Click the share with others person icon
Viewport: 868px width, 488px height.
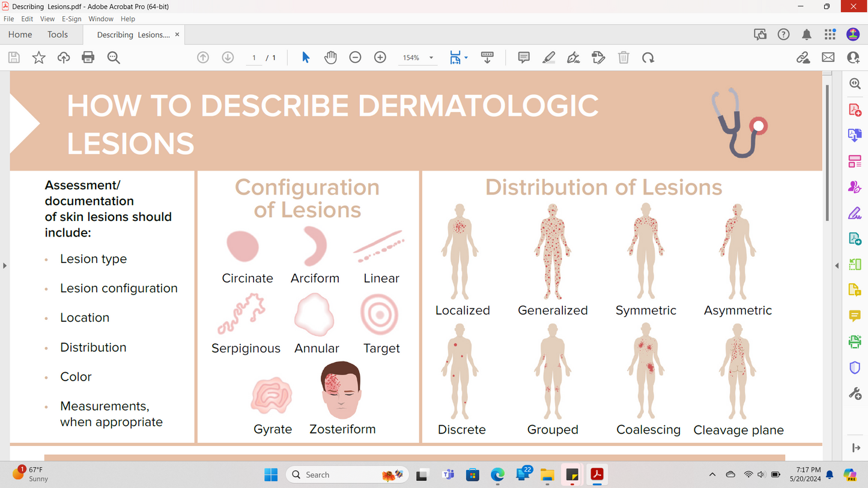[853, 58]
